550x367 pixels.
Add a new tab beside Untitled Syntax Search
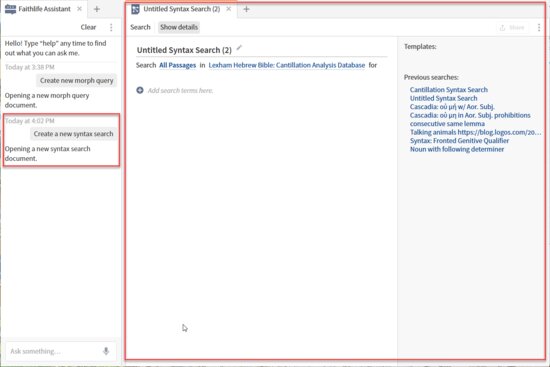coord(246,9)
